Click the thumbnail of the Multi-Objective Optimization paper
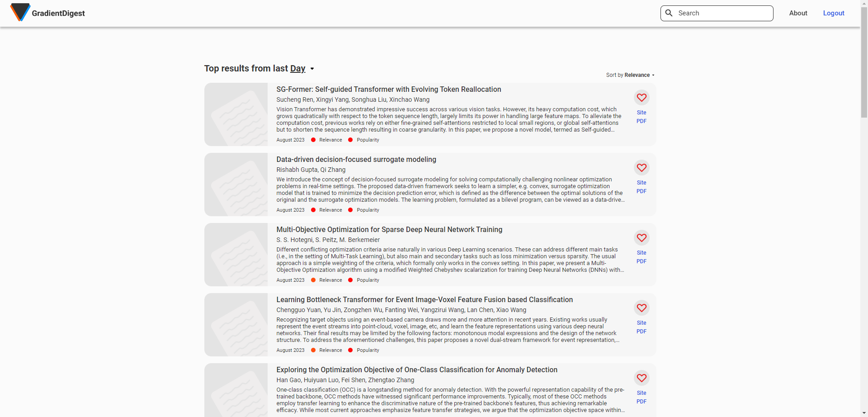This screenshot has height=417, width=868. [236, 255]
